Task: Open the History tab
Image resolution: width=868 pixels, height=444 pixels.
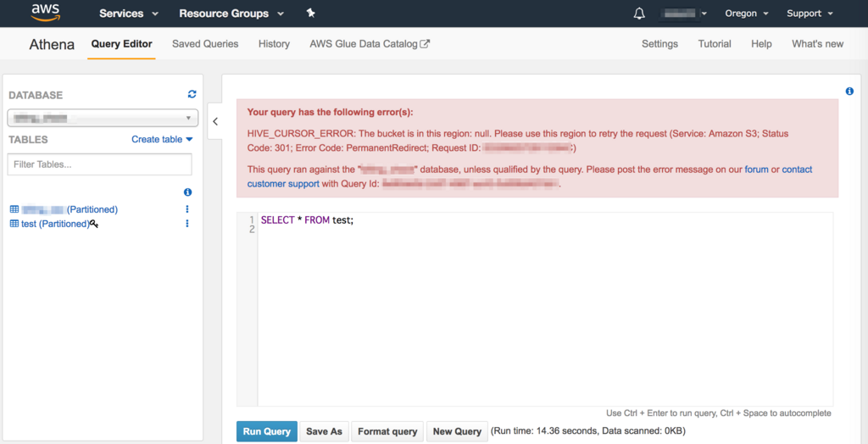Action: 274,44
